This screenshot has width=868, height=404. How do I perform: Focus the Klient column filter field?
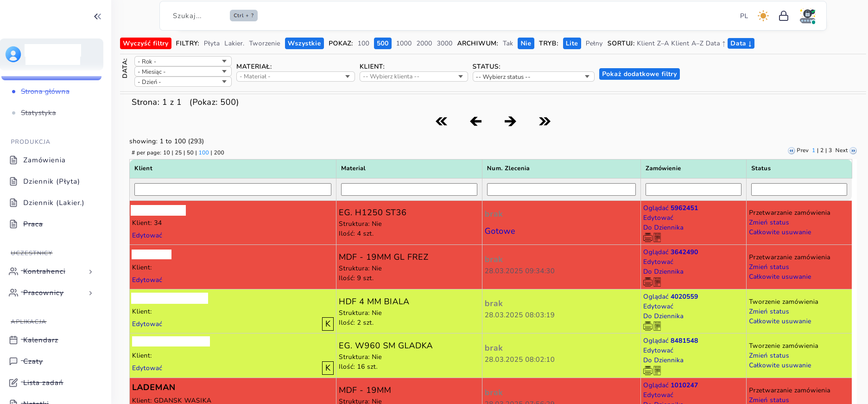coord(233,189)
